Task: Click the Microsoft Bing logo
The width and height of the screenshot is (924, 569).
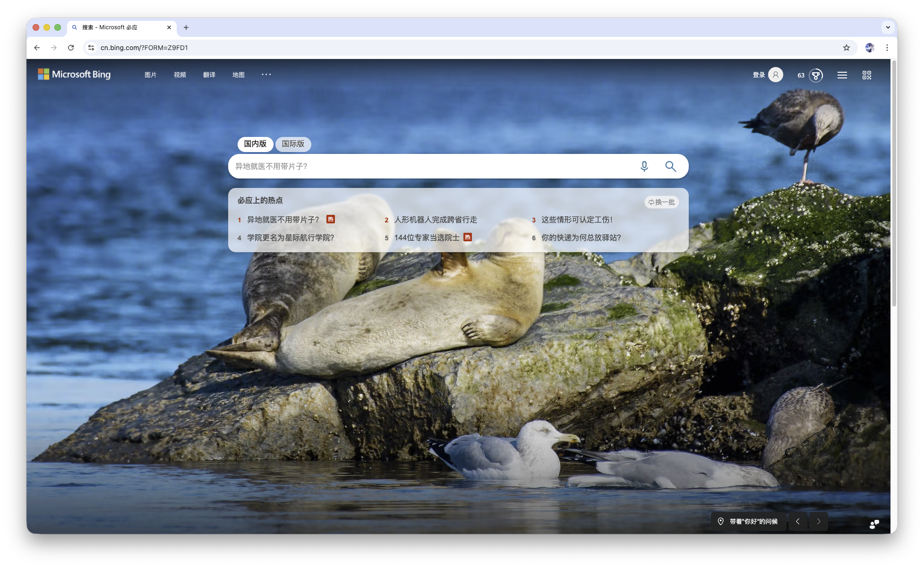Action: coord(74,75)
